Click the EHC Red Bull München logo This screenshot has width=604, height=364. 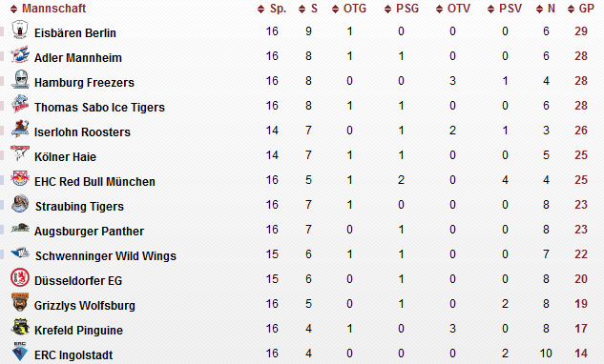tap(20, 178)
